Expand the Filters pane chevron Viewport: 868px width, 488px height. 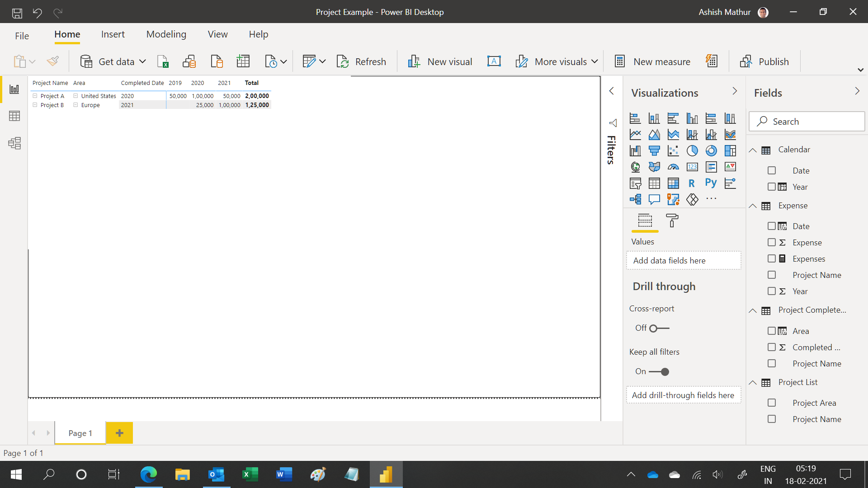612,91
